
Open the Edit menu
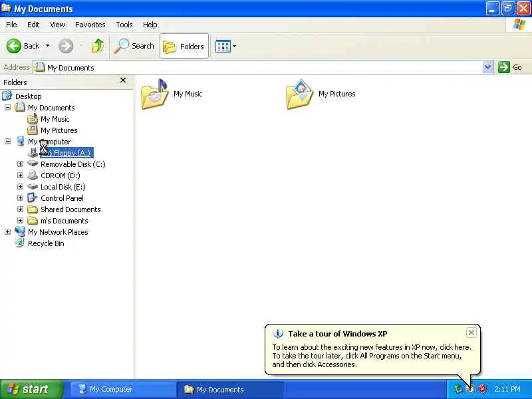coord(33,25)
